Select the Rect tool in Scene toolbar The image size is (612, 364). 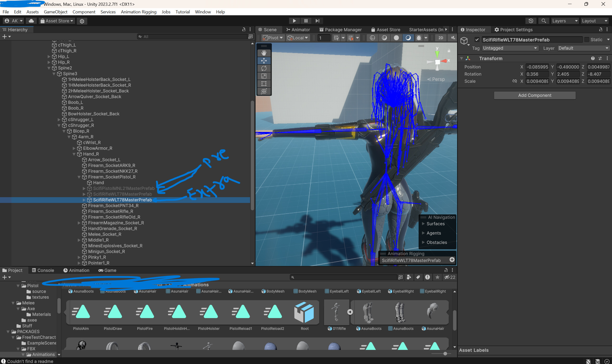point(264,83)
